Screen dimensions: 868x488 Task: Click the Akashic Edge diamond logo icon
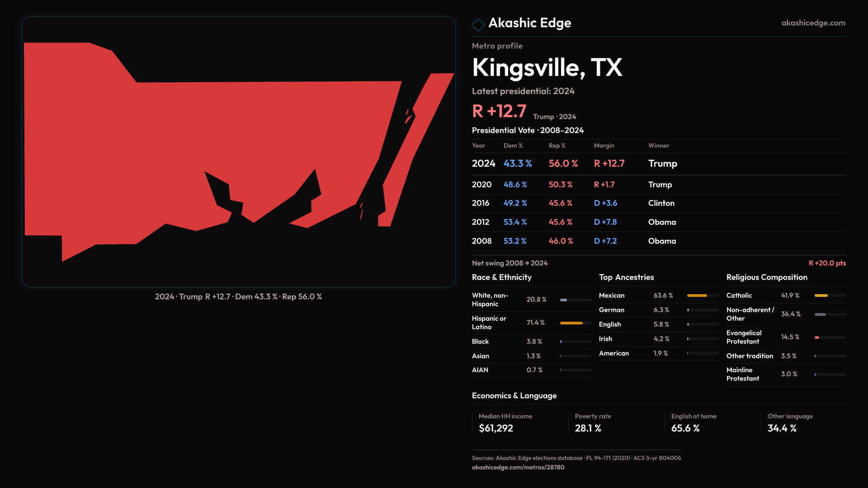click(x=478, y=24)
